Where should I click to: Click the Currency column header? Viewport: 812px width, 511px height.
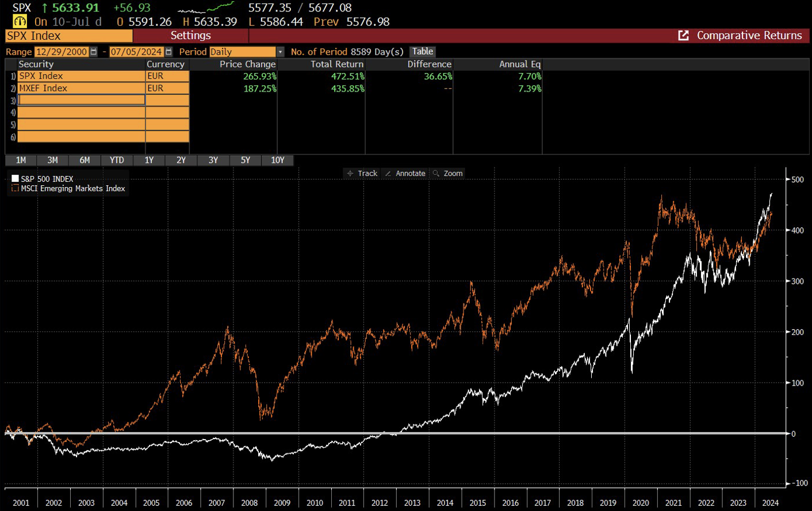(x=166, y=64)
